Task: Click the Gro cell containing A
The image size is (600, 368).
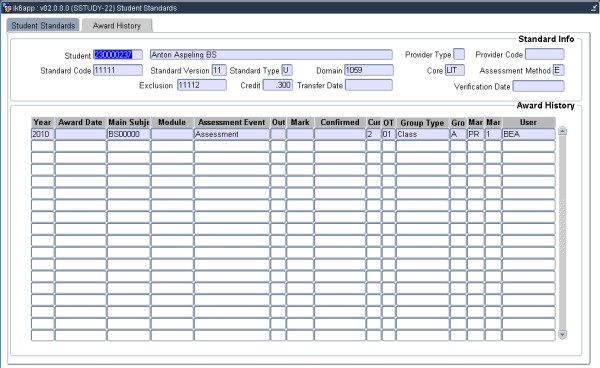Action: 458,134
